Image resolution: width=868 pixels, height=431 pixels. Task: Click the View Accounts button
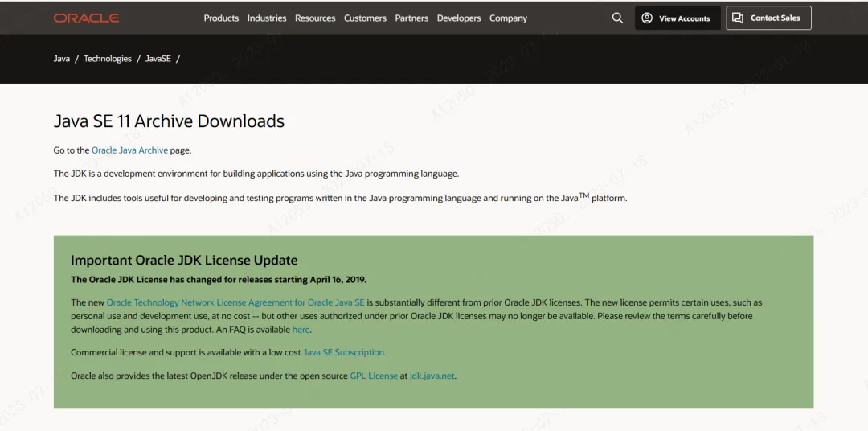(x=678, y=18)
